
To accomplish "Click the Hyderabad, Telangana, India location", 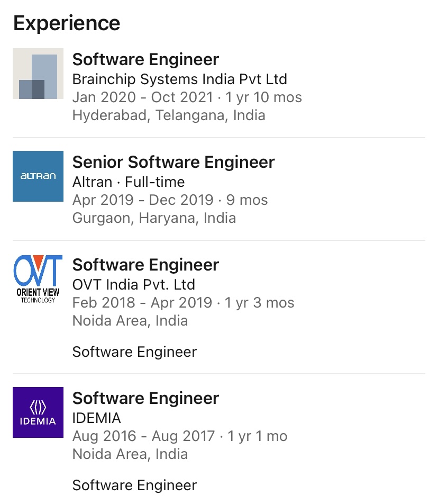I will (169, 115).
